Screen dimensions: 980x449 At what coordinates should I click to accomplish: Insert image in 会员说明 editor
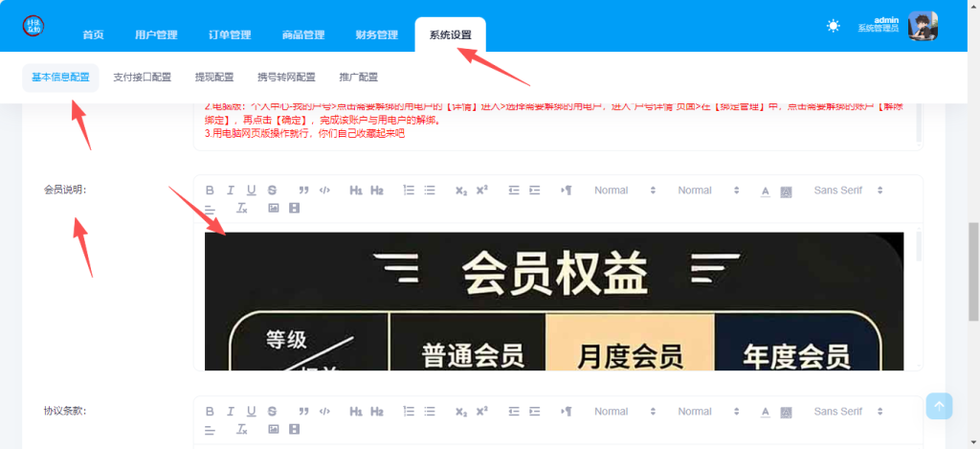(x=273, y=209)
